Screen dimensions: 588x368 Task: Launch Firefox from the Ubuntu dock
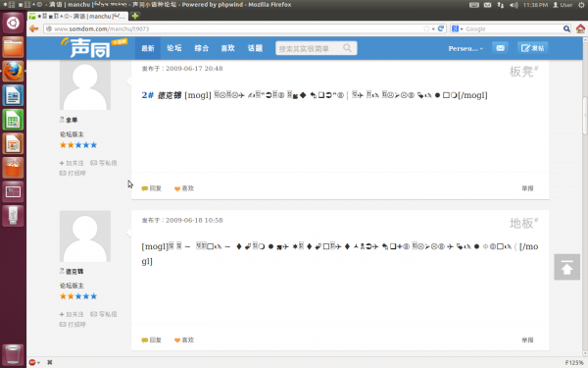click(x=13, y=72)
